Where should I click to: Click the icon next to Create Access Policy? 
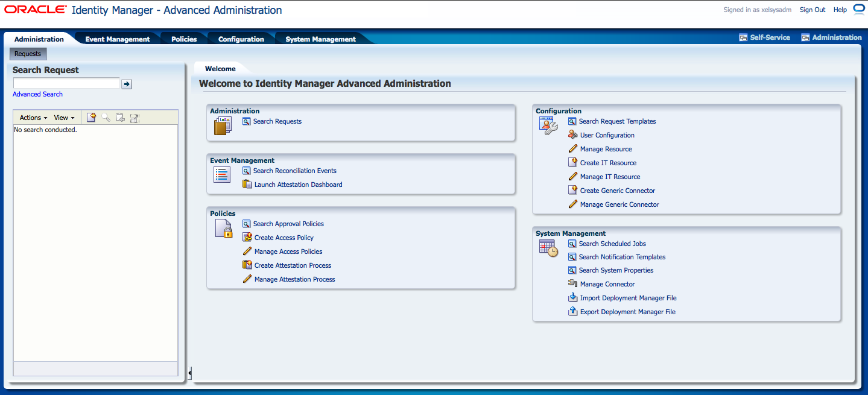point(247,238)
